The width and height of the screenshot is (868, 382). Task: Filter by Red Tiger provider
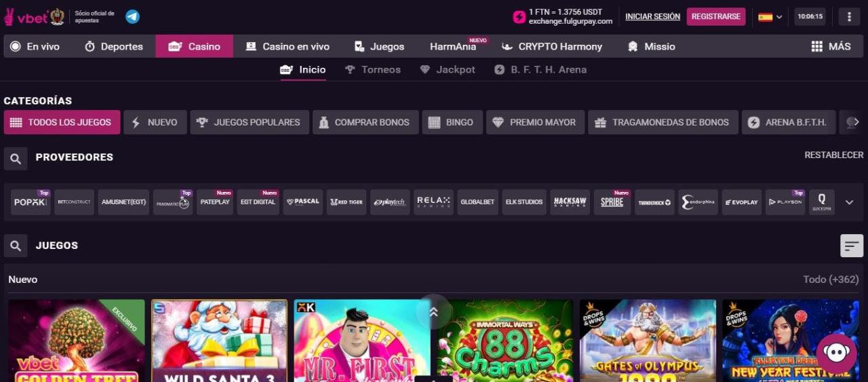point(347,202)
